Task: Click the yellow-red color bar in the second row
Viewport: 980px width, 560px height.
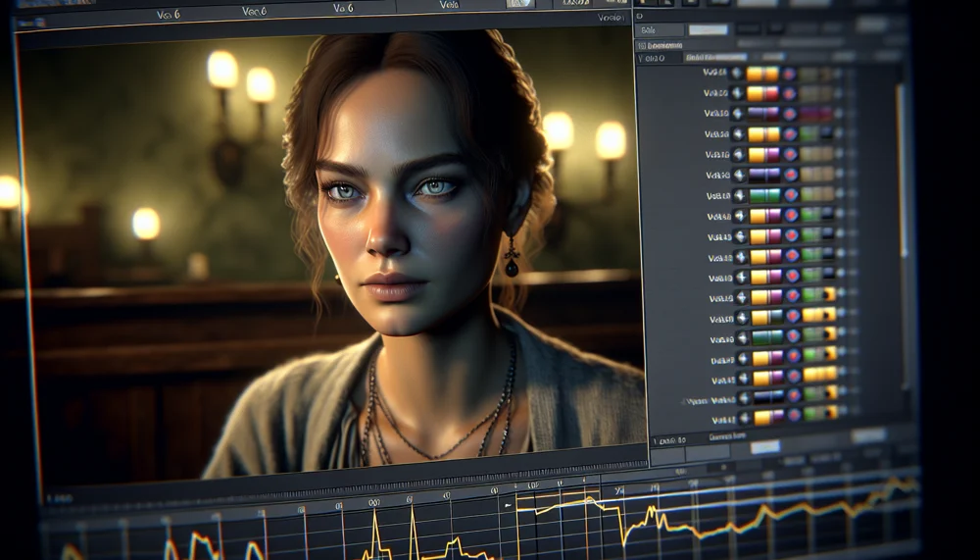Action: 762,94
